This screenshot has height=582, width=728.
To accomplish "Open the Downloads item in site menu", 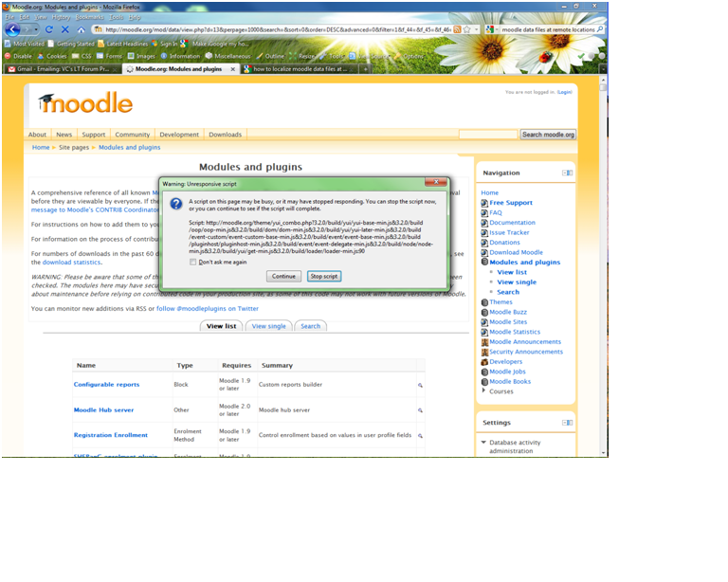I will (x=226, y=135).
